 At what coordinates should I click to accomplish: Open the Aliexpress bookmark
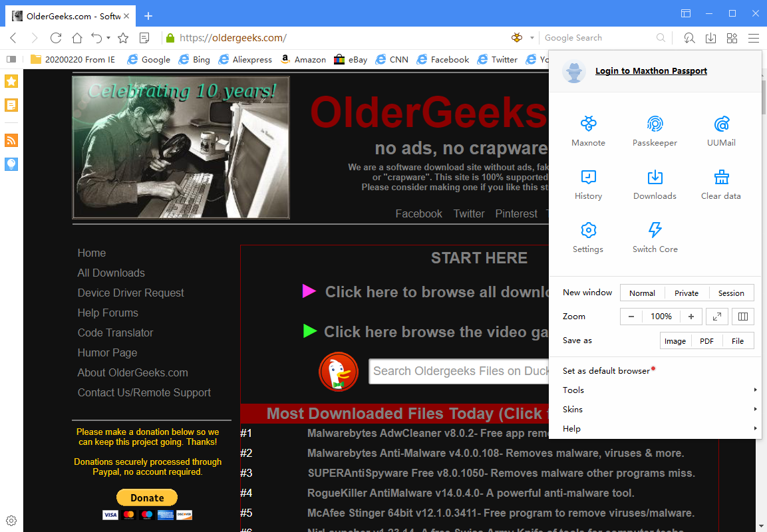coord(245,59)
